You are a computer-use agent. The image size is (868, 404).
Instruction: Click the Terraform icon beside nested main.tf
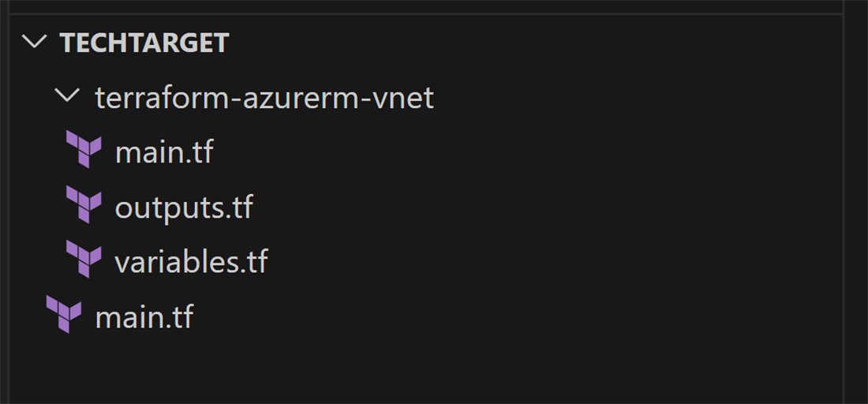coord(83,150)
